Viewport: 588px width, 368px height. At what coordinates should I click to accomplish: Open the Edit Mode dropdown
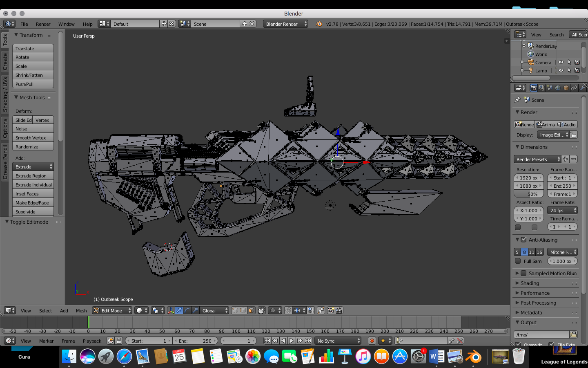112,311
